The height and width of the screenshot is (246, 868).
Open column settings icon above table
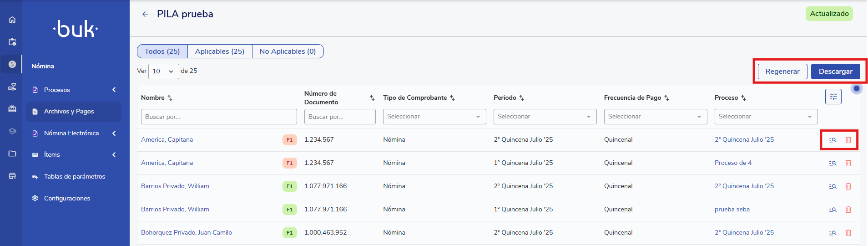point(833,97)
